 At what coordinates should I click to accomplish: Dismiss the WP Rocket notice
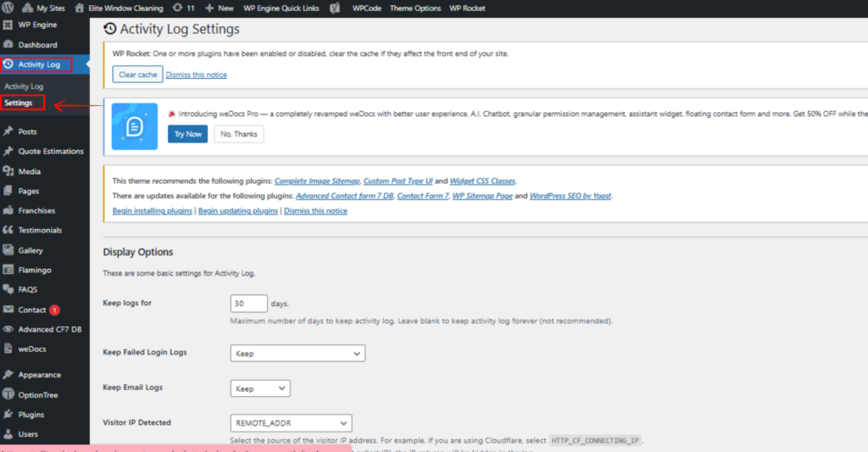tap(196, 75)
